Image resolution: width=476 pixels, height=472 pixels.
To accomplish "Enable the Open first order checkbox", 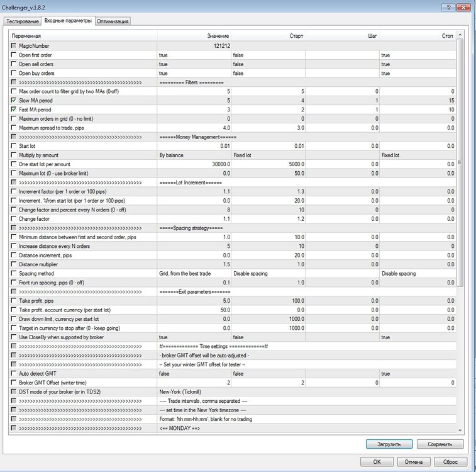I will point(13,55).
